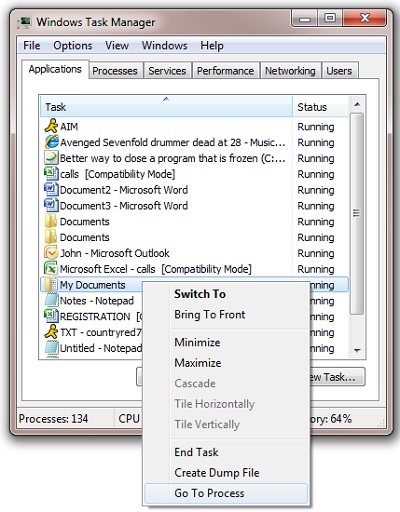The height and width of the screenshot is (512, 400).
Task: Select TXT - countryred7 task
Action: [x=92, y=332]
